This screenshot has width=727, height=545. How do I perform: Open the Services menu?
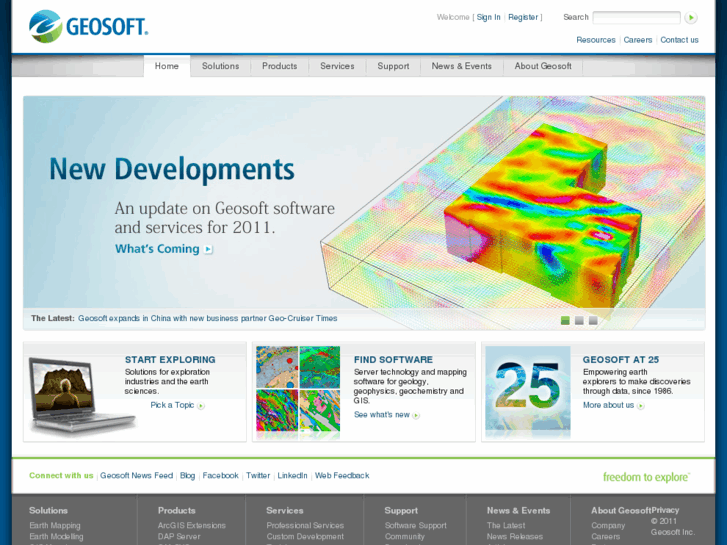(337, 66)
